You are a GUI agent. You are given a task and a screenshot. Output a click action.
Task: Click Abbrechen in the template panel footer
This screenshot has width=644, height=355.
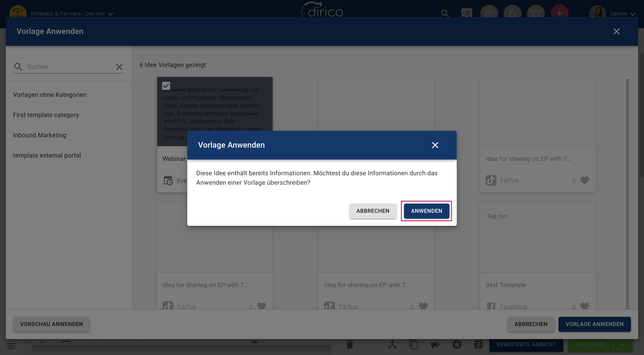click(531, 324)
